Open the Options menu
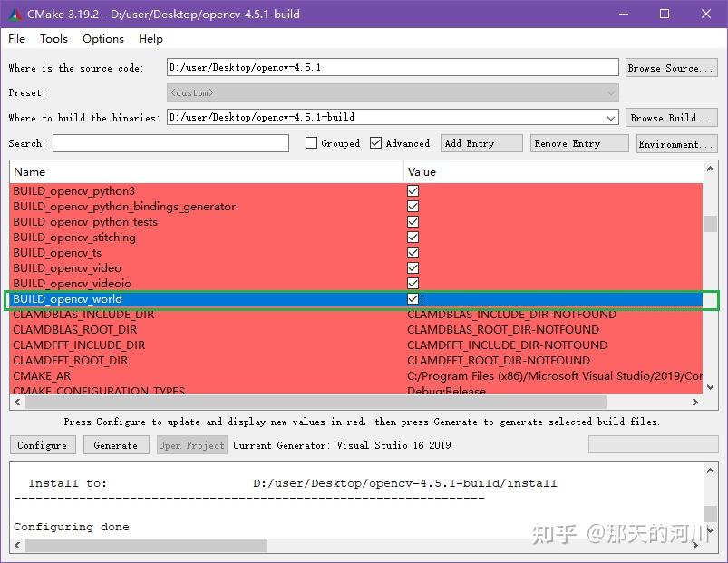This screenshot has width=728, height=563. (102, 38)
